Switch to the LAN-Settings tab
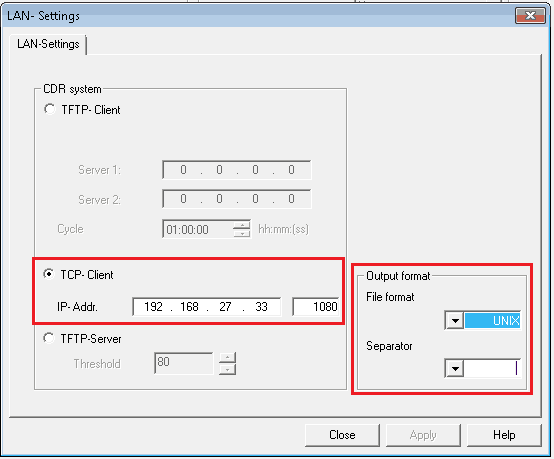This screenshot has height=459, width=554. pyautogui.click(x=48, y=44)
